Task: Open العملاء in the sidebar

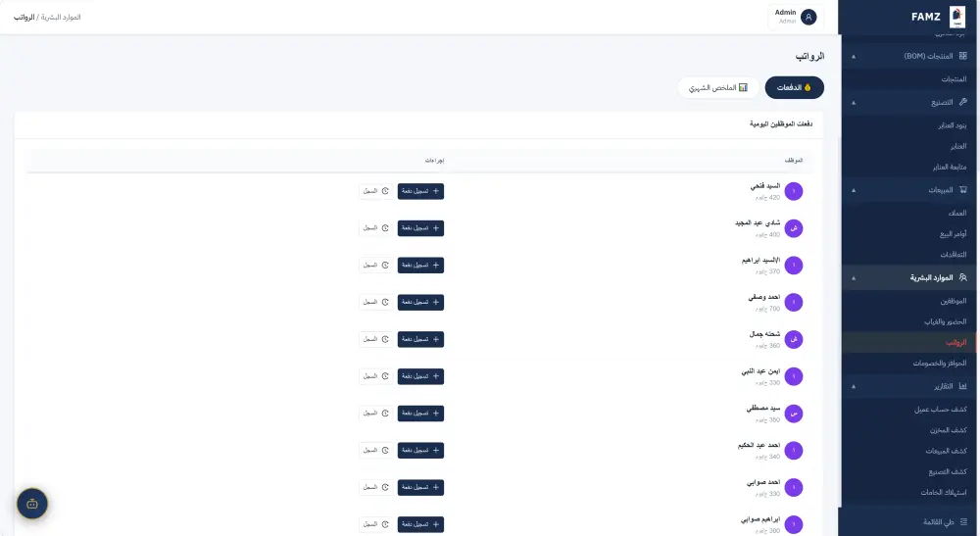Action: click(956, 213)
